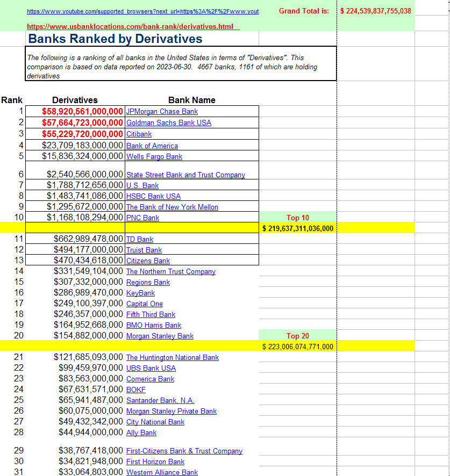Click the BMO Harris Bank link
This screenshot has width=450, height=476.
pos(154,326)
